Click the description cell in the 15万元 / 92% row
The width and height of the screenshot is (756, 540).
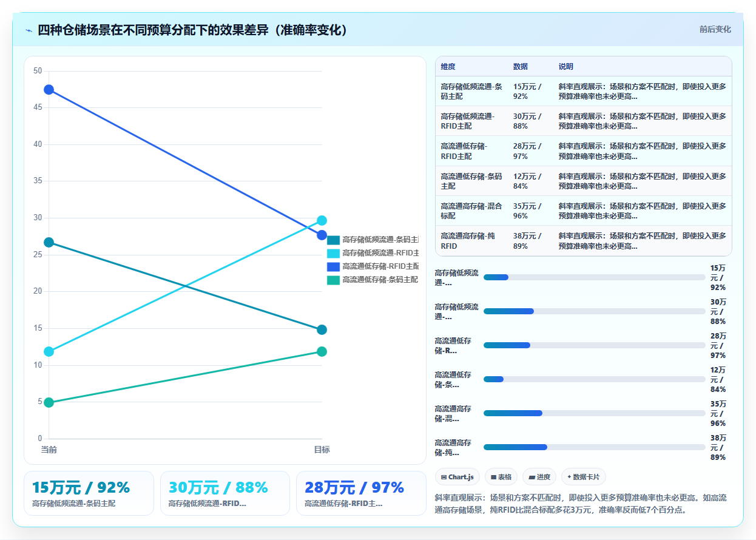[643, 91]
